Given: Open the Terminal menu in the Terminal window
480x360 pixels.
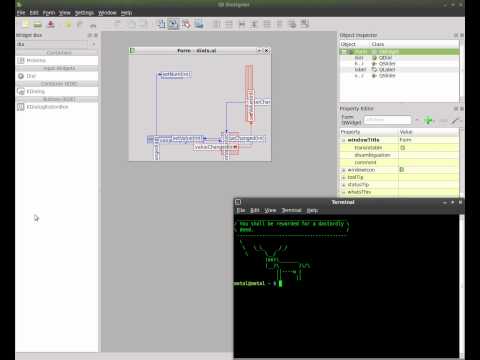Looking at the screenshot, I should [291, 210].
